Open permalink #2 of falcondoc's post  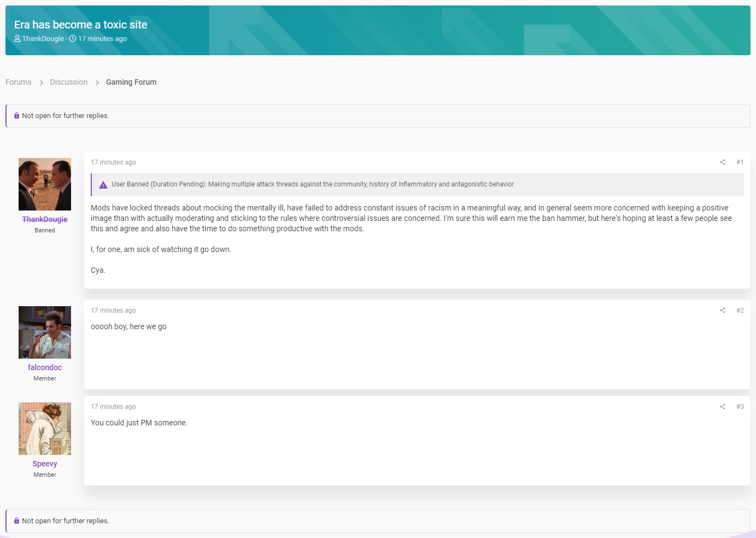pyautogui.click(x=740, y=311)
